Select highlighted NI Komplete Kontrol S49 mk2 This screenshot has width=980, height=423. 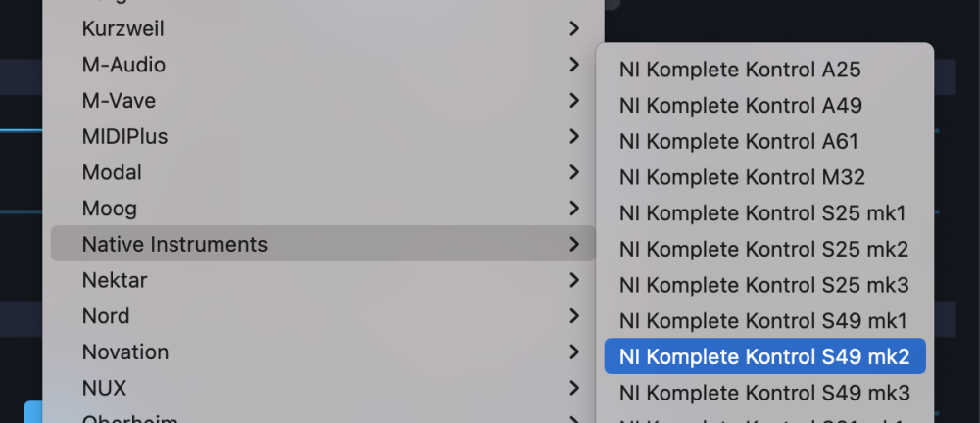pos(765,356)
